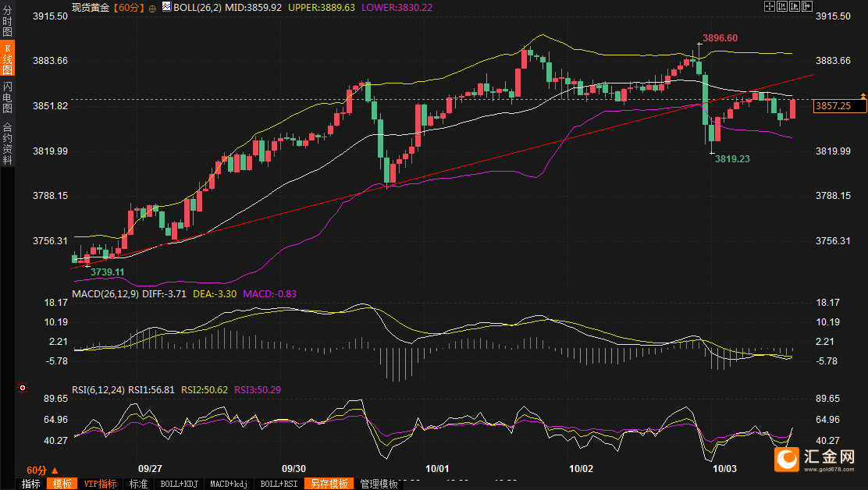The image size is (868, 490).
Task: Click the RSI2:50.62 value
Action: click(205, 389)
